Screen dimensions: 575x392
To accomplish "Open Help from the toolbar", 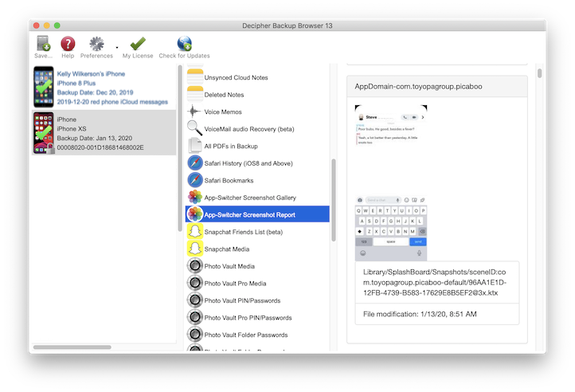I will tap(68, 44).
